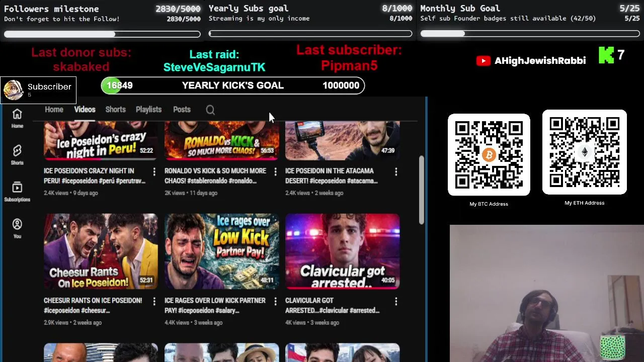The image size is (644, 362).
Task: Click the Subscriber avatar badge
Action: pyautogui.click(x=13, y=90)
